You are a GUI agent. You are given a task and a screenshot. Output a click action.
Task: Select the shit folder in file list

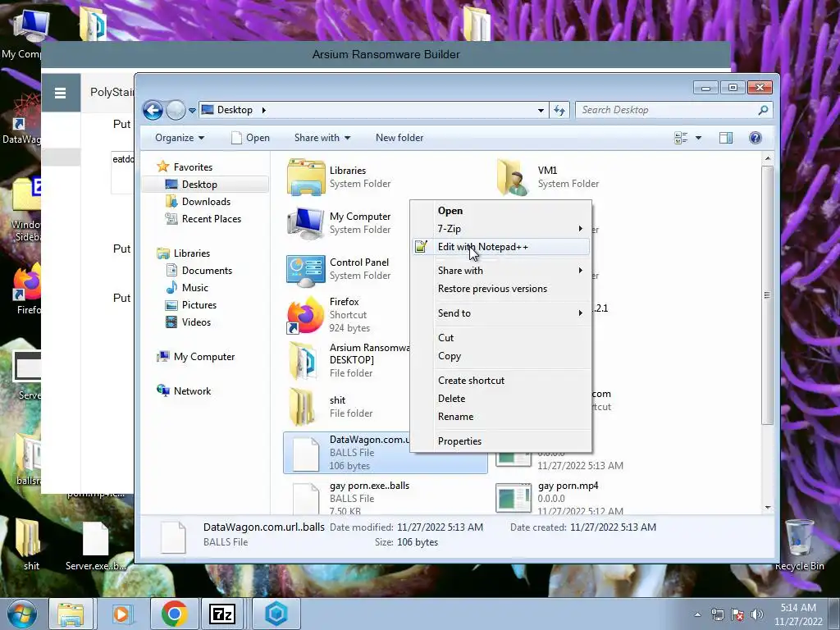coord(302,407)
